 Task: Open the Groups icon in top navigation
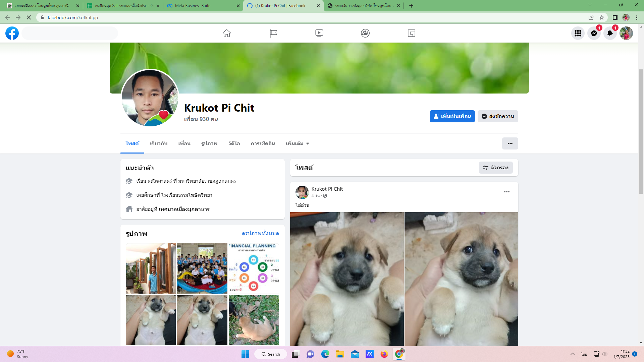point(365,33)
